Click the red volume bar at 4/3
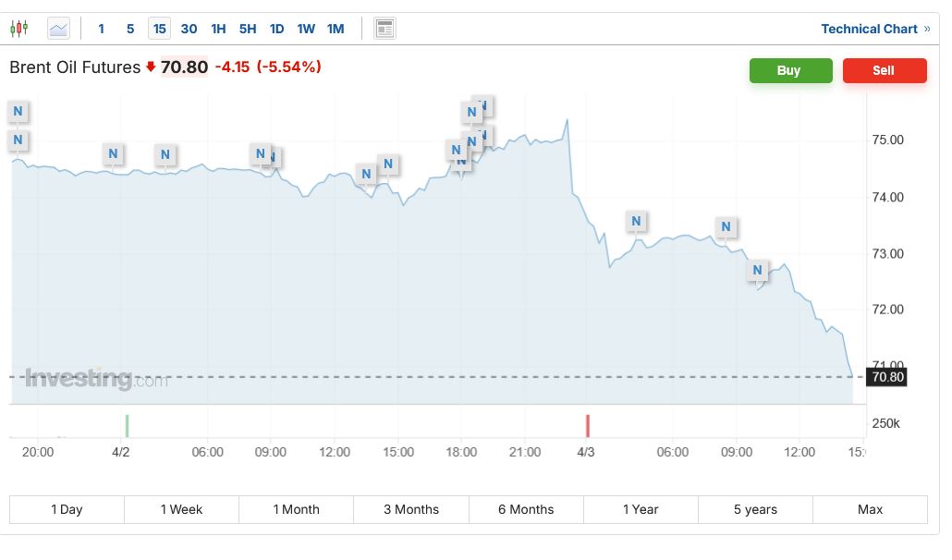The height and width of the screenshot is (560, 952). (x=587, y=426)
